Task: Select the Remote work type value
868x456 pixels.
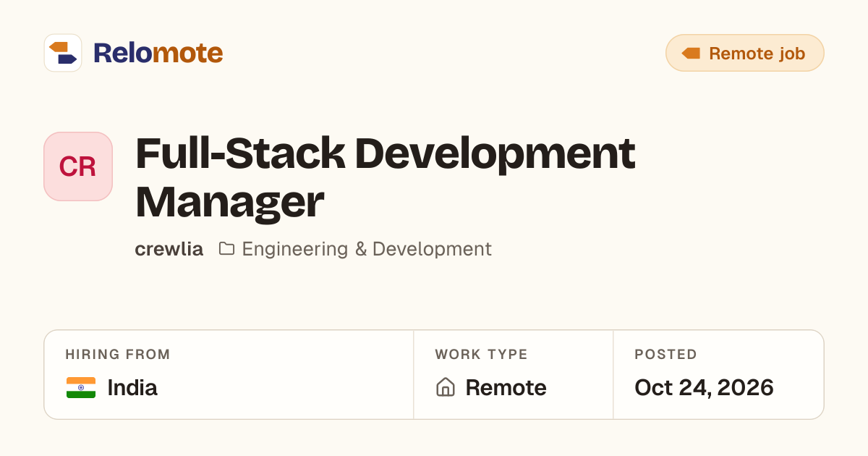Action: (x=506, y=388)
